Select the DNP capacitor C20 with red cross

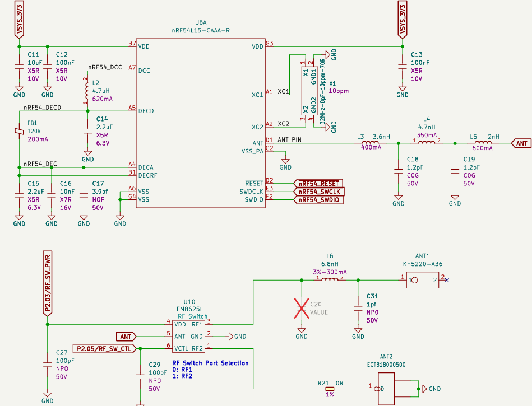302,309
